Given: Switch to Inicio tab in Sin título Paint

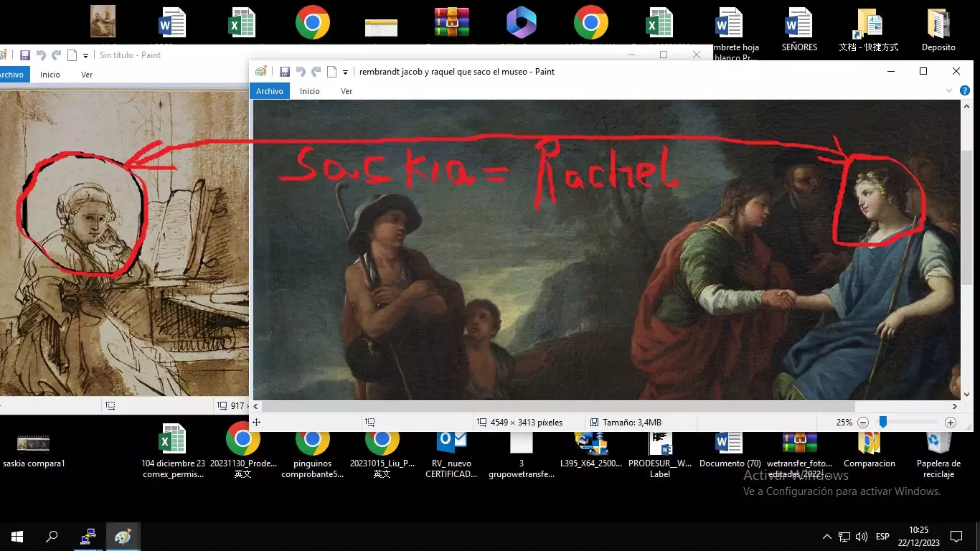Looking at the screenshot, I should [x=50, y=75].
